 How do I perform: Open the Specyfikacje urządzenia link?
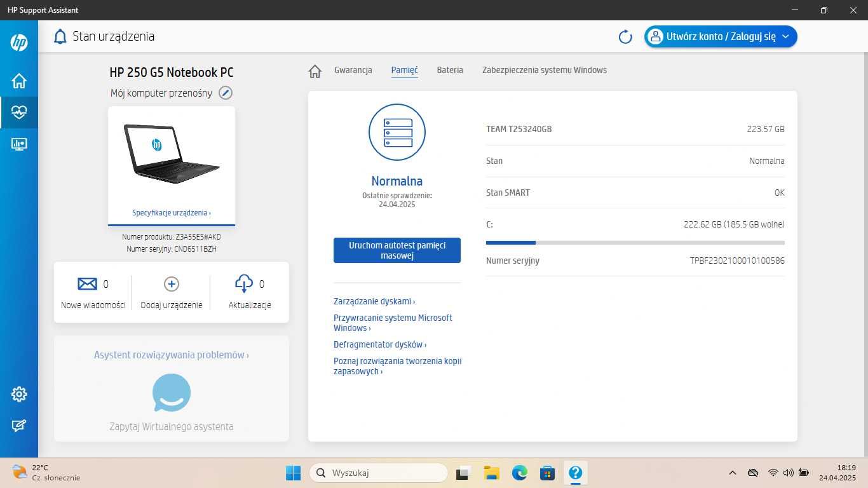(172, 213)
